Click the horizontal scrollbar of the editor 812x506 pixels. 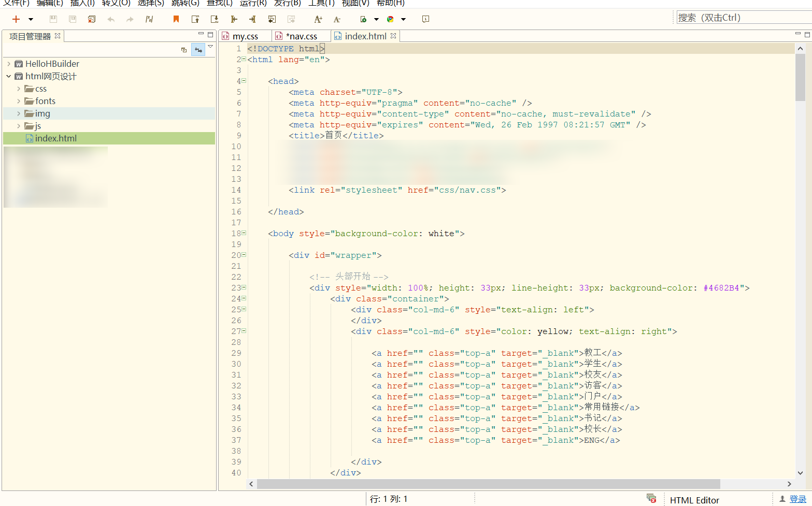(488, 484)
